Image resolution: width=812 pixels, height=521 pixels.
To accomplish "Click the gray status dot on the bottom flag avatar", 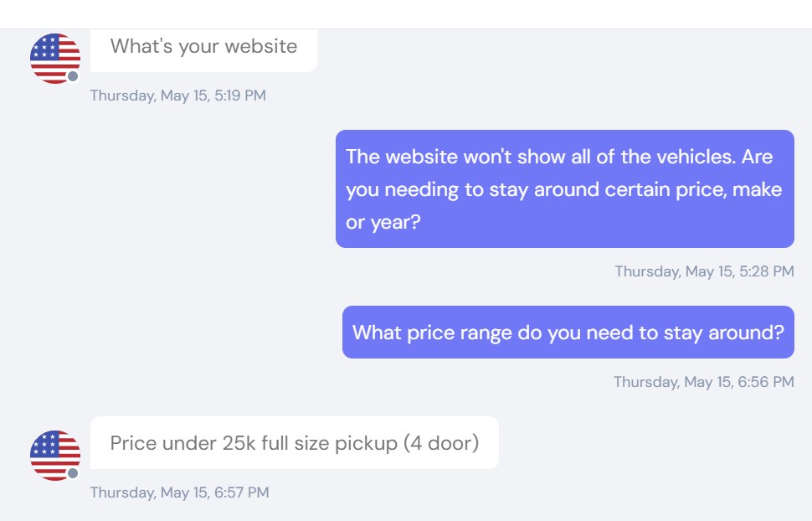I will [73, 473].
